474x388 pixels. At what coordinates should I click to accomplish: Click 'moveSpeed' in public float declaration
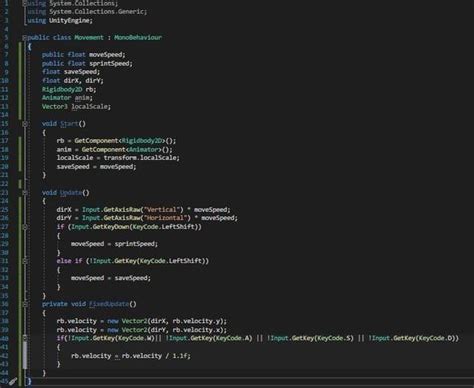click(x=105, y=55)
